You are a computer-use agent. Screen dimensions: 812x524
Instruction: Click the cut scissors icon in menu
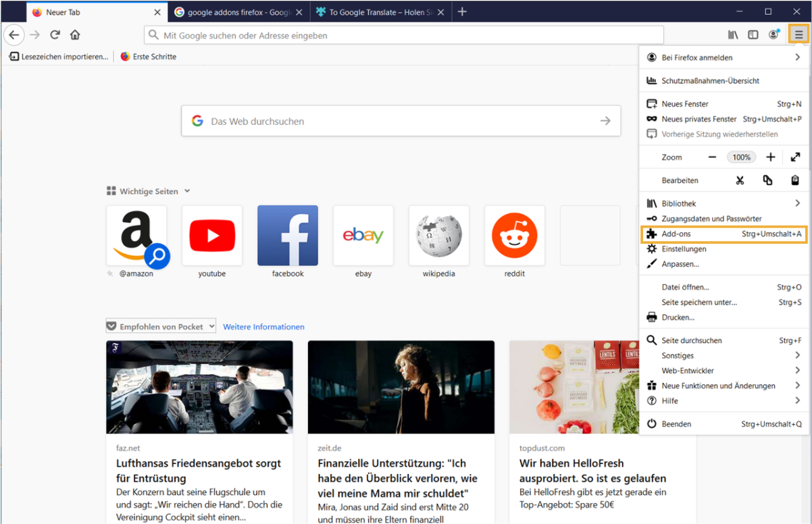(x=740, y=180)
